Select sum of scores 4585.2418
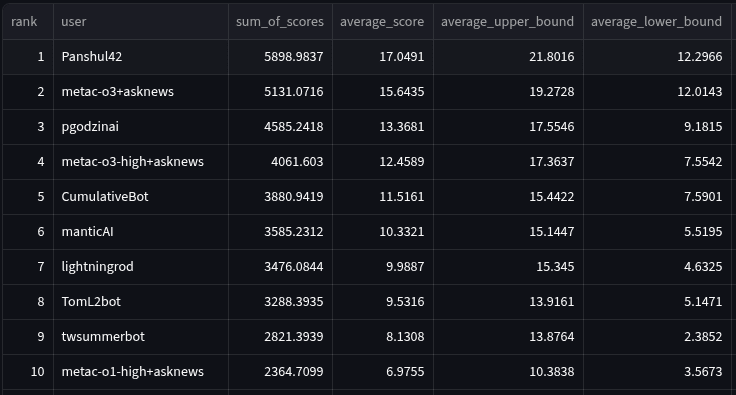 [x=280, y=127]
